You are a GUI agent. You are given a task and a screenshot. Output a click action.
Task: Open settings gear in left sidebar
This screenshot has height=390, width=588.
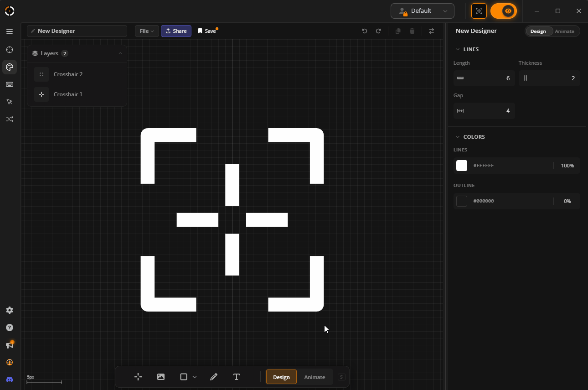point(9,310)
